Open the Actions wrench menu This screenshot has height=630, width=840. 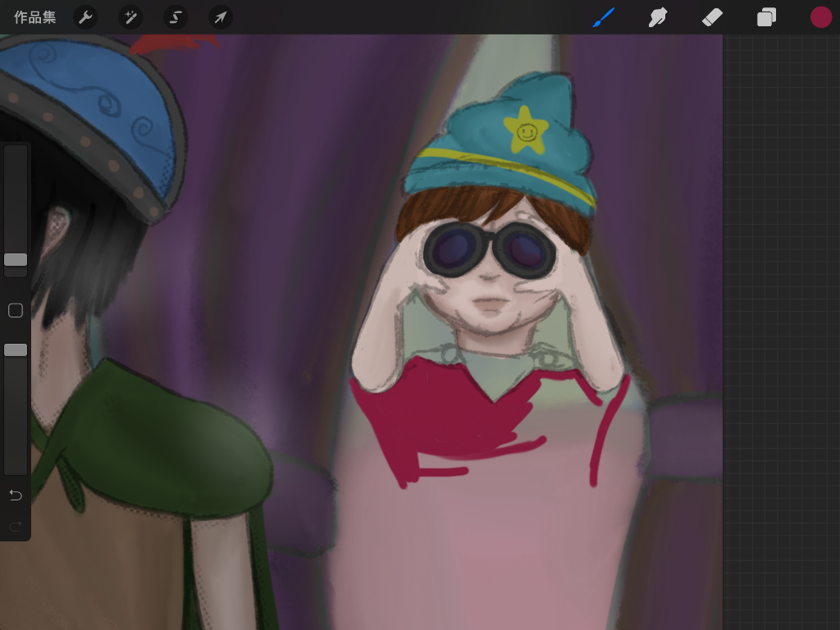tap(85, 18)
